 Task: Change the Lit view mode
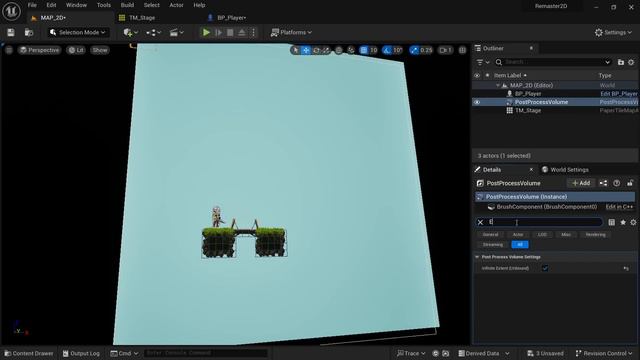76,50
